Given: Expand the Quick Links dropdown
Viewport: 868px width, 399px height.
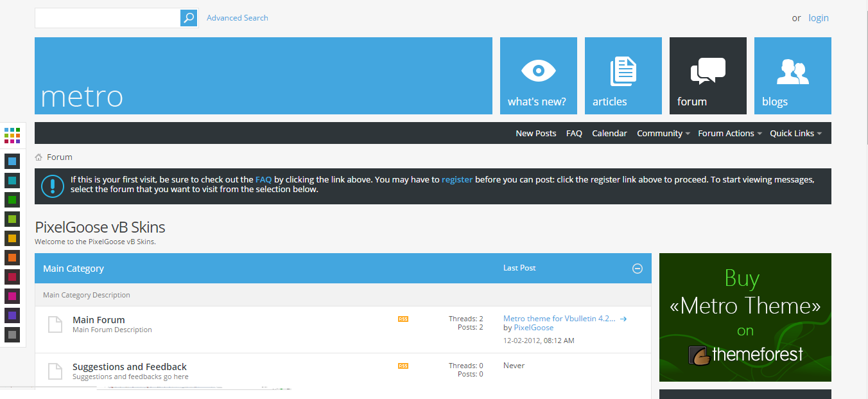Looking at the screenshot, I should coord(795,134).
